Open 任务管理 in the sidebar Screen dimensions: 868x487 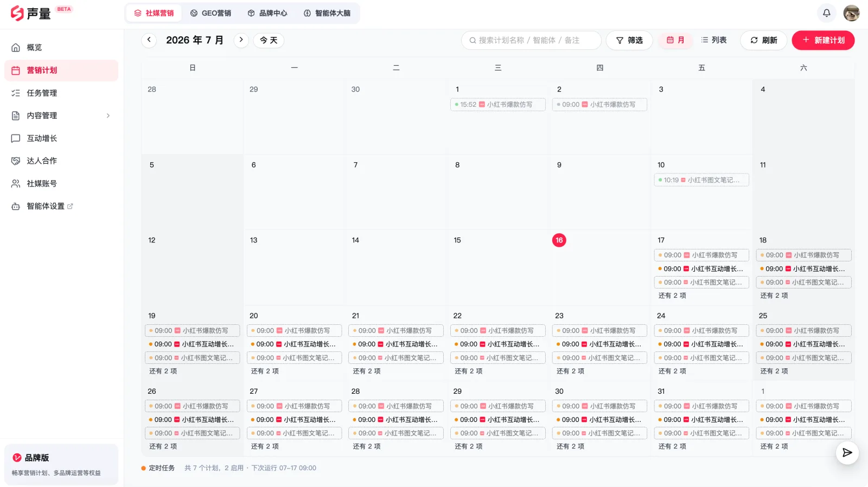61,93
